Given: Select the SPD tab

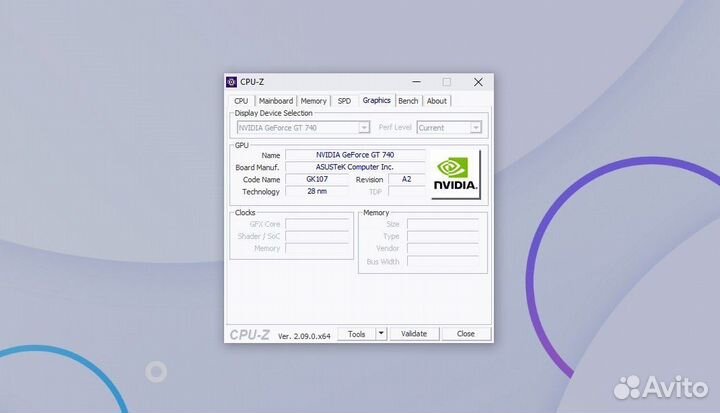Looking at the screenshot, I should (344, 101).
